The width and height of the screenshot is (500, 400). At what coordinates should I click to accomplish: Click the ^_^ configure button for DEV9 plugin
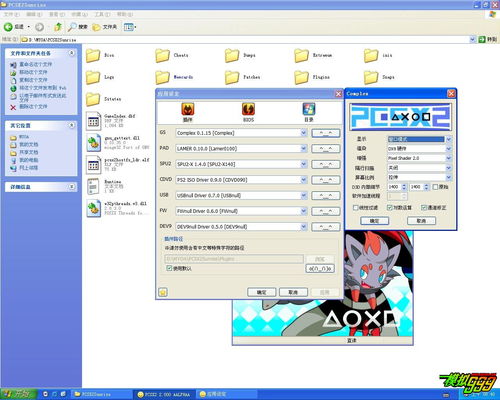tap(326, 227)
